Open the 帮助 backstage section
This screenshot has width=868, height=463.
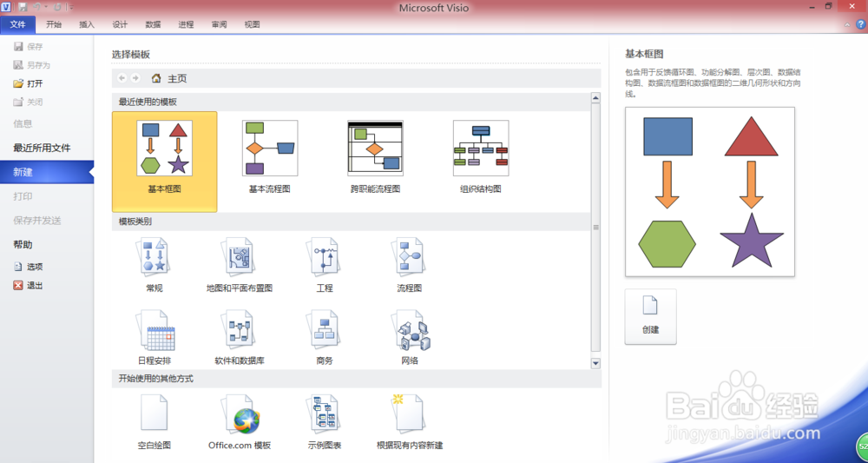click(23, 244)
